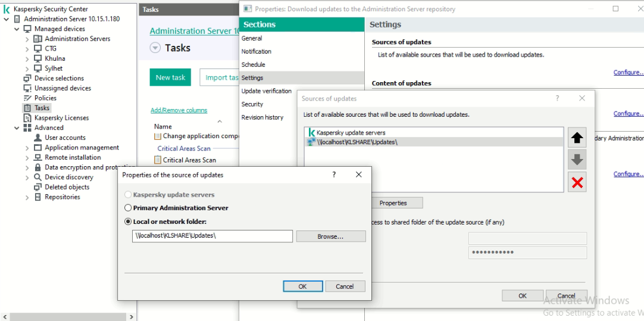Click Properties button in Sources of updates
Viewport: 644px width, 321px height.
point(397,203)
